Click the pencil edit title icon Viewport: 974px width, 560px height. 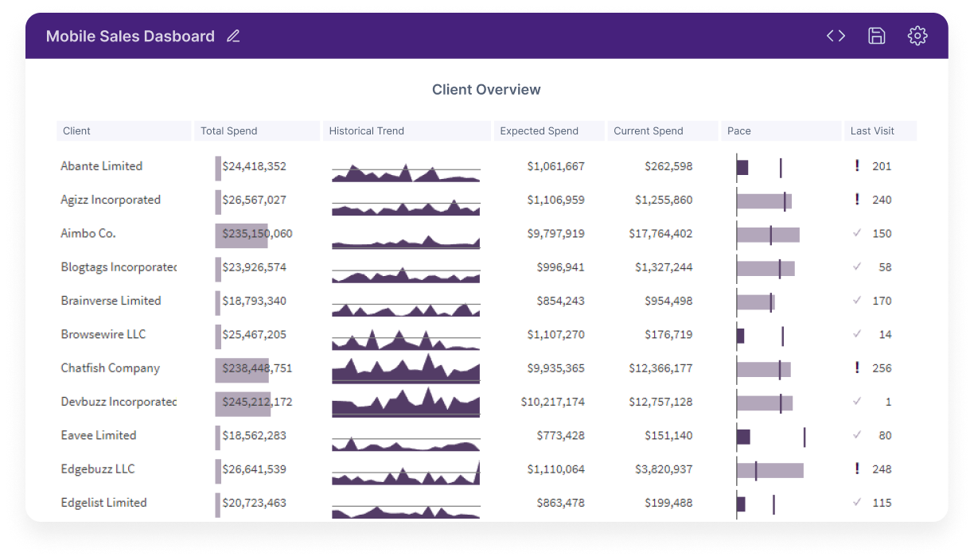point(233,36)
